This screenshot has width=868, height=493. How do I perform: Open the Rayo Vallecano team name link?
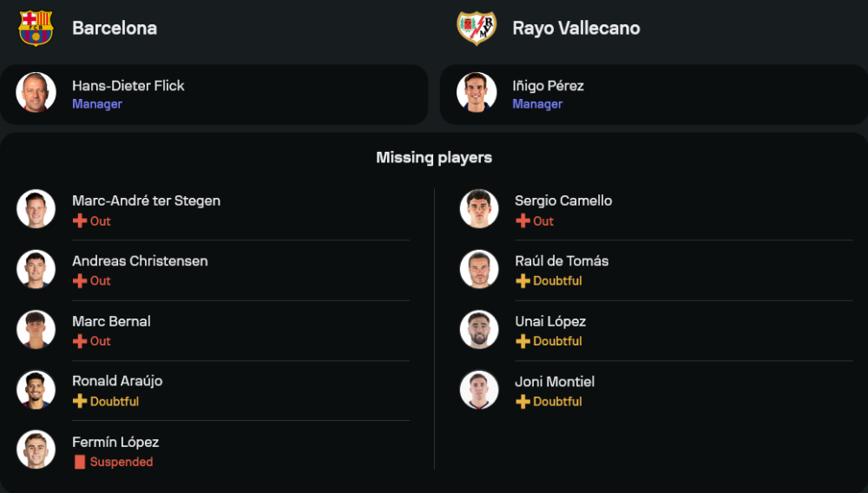[x=576, y=28]
